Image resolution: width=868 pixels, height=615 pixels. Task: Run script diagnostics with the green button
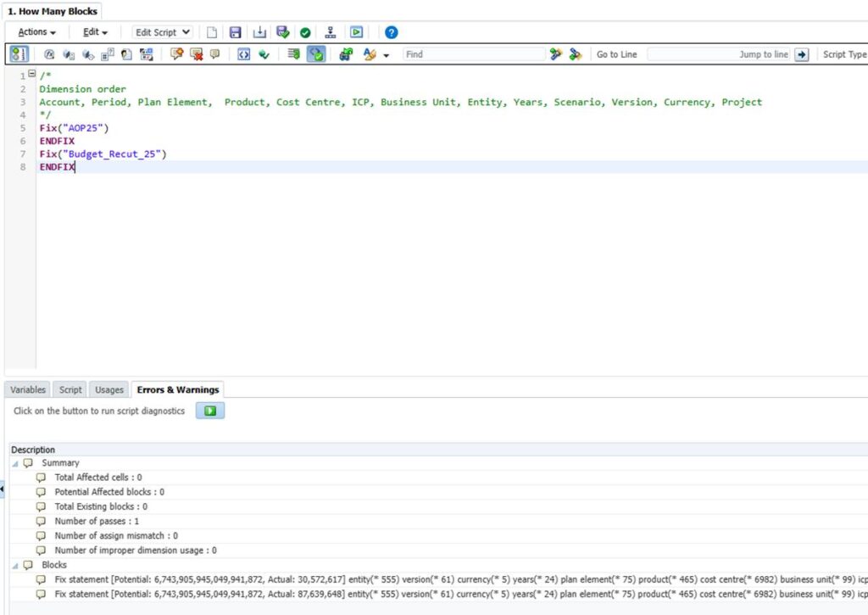click(x=210, y=411)
